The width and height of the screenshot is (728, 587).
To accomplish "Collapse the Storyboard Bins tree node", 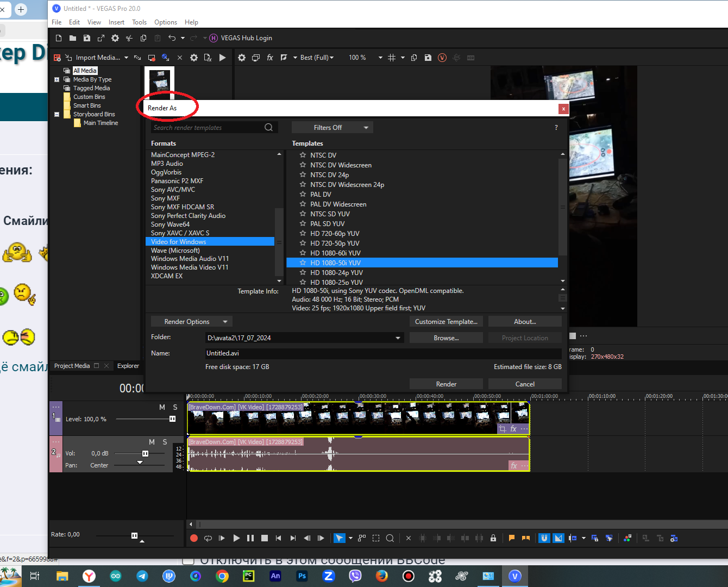I will [57, 114].
